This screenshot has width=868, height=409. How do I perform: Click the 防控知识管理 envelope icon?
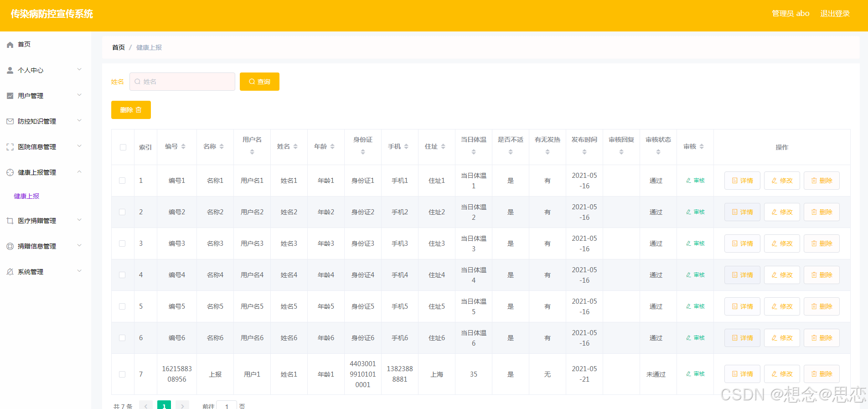(10, 121)
